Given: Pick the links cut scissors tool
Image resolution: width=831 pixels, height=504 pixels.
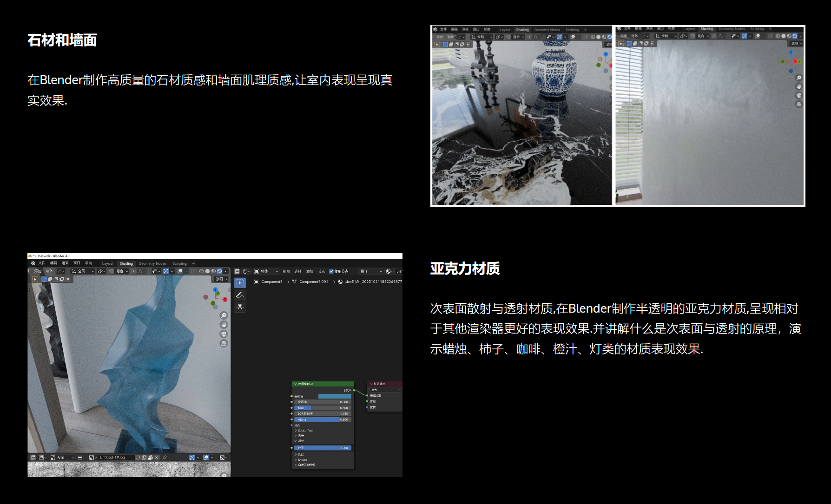Looking at the screenshot, I should (x=240, y=307).
